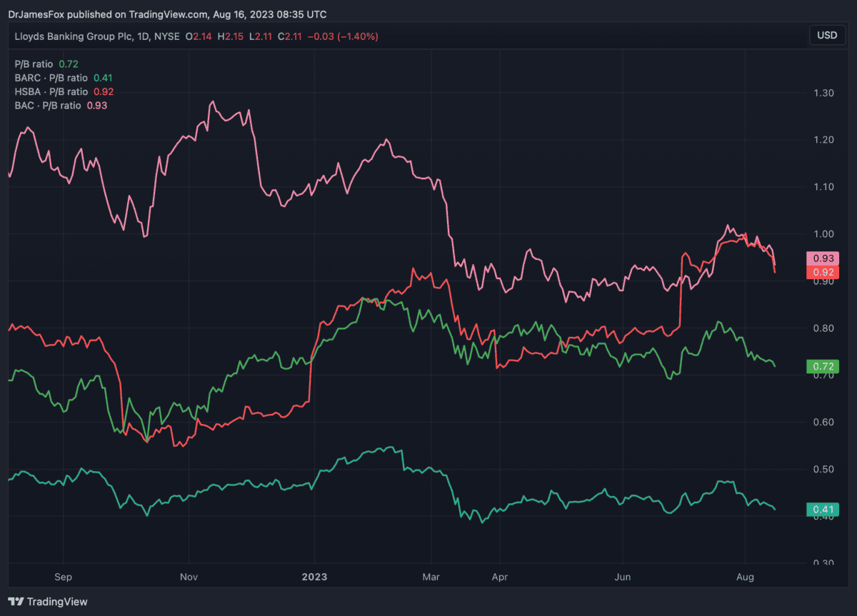This screenshot has height=616, width=857.
Task: Open the USD currency selector
Action: click(x=826, y=36)
